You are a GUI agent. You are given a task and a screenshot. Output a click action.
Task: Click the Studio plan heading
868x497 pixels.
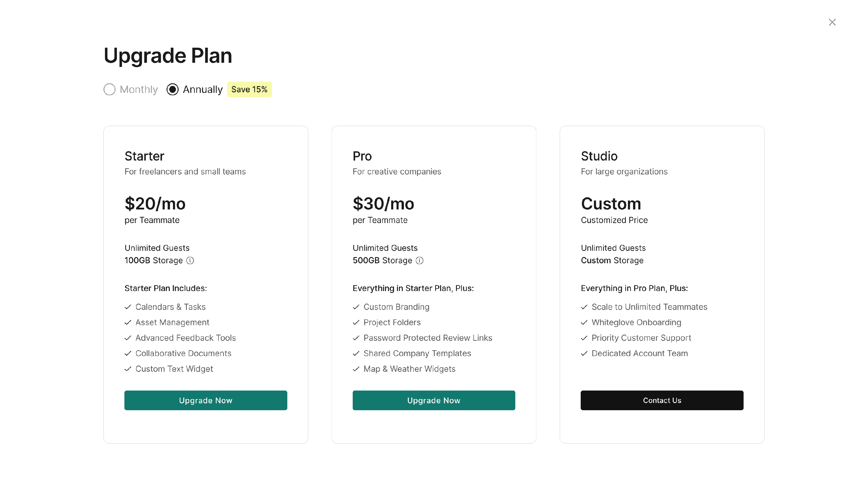point(599,156)
